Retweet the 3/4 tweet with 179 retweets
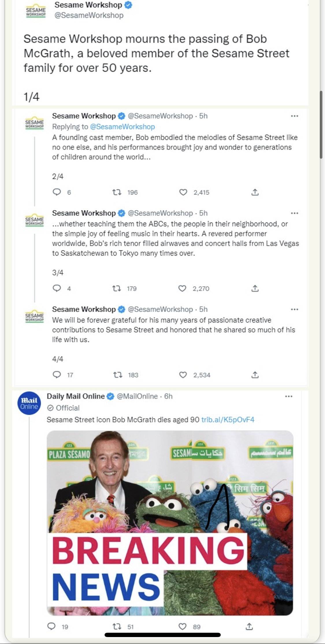 pyautogui.click(x=117, y=288)
